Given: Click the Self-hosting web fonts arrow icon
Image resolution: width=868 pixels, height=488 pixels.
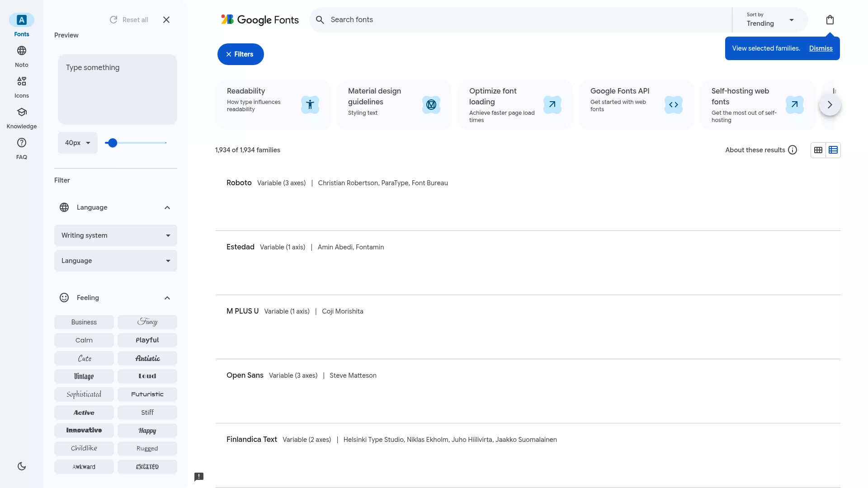Looking at the screenshot, I should 795,105.
